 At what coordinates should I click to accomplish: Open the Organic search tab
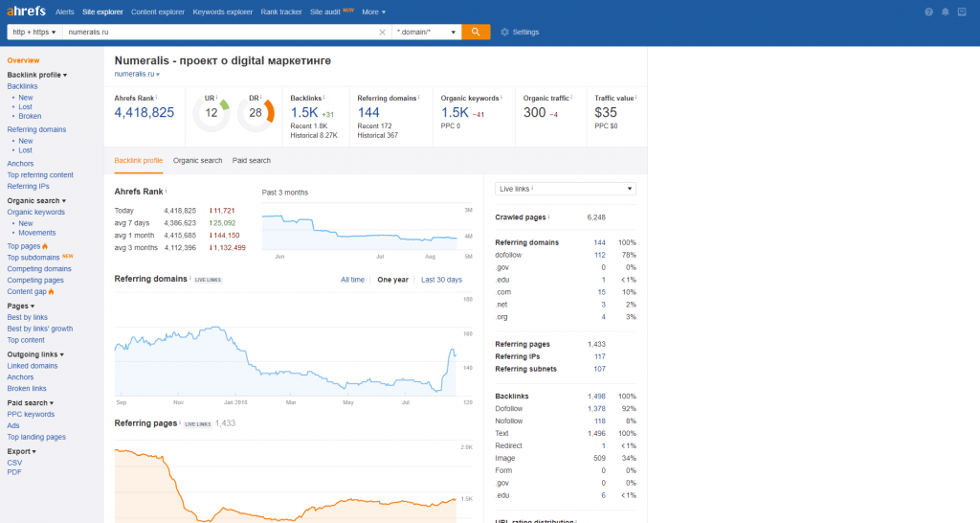[197, 160]
